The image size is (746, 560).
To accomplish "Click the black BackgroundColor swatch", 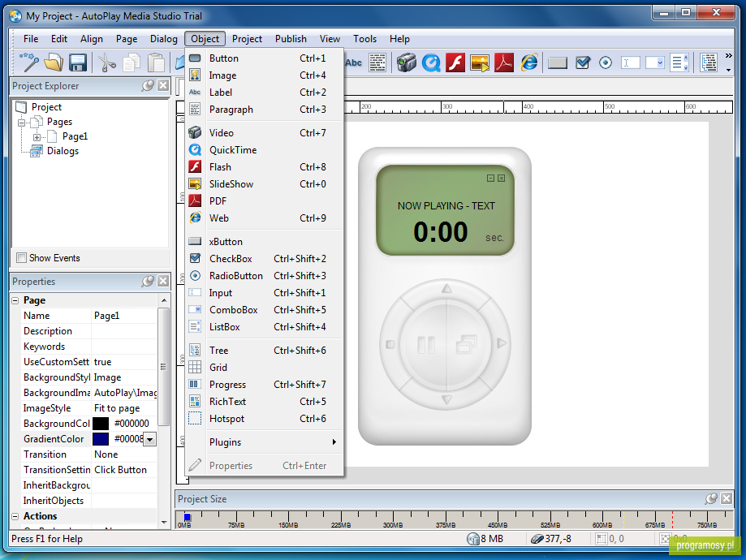I will click(x=101, y=424).
